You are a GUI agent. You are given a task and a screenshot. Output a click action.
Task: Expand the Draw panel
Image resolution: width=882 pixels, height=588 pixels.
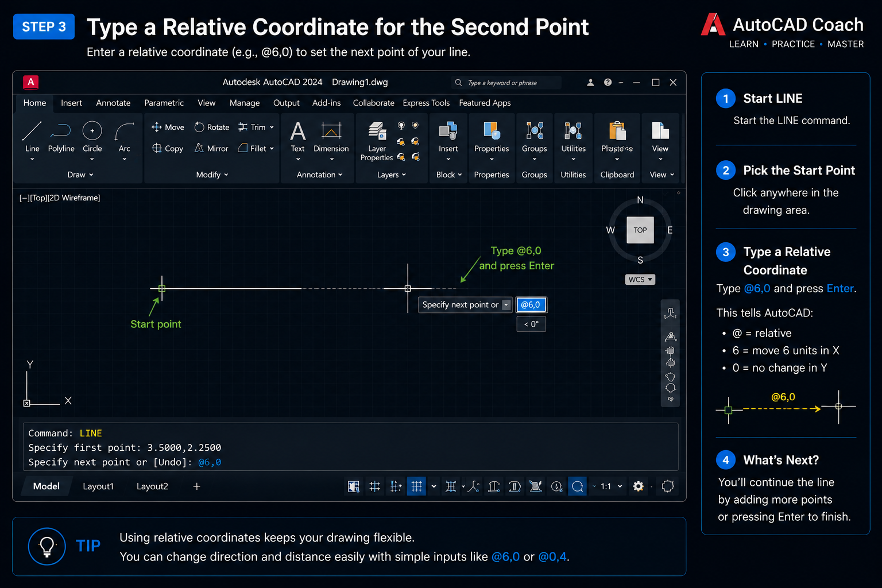pyautogui.click(x=80, y=175)
